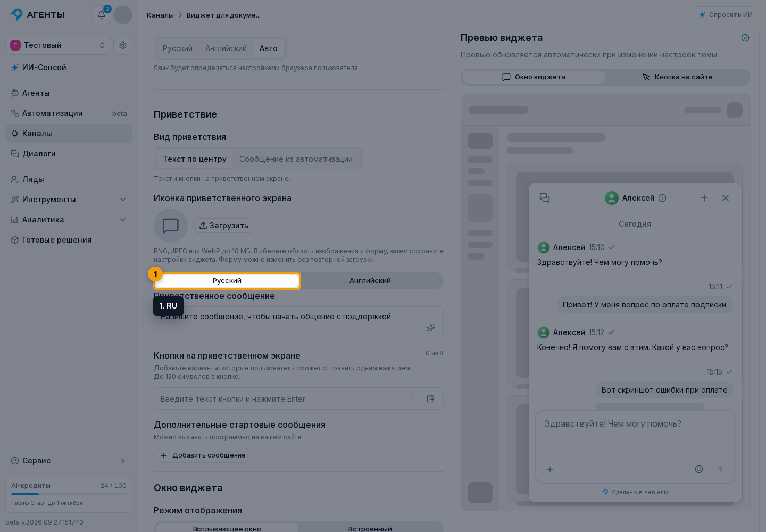The height and width of the screenshot is (532, 766).
Task: Click the paste clipboard icon in button field
Action: tap(431, 398)
